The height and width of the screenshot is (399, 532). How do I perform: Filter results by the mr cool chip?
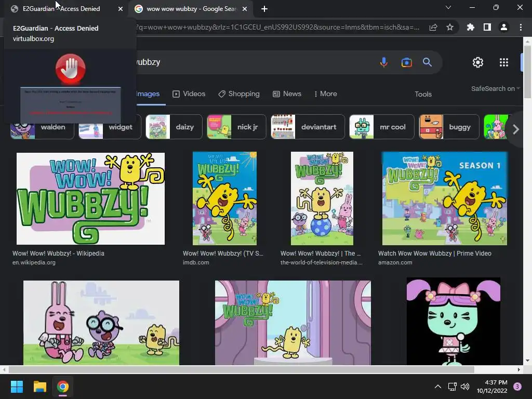[382, 127]
